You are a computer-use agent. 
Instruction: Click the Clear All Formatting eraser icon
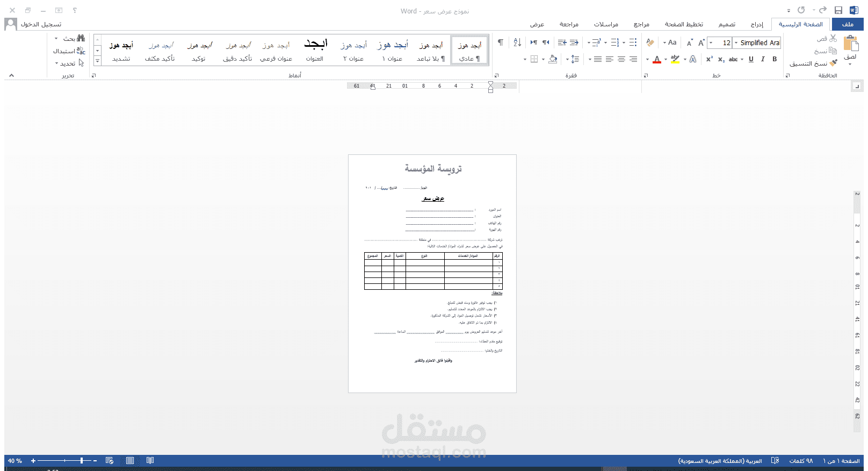(650, 42)
